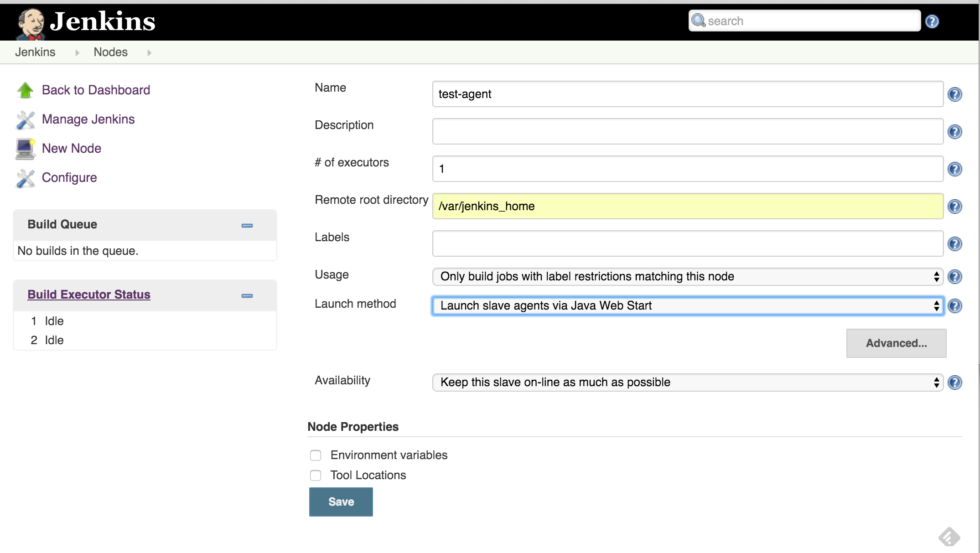Click the New Node computer icon
The width and height of the screenshot is (980, 553).
pyautogui.click(x=24, y=148)
